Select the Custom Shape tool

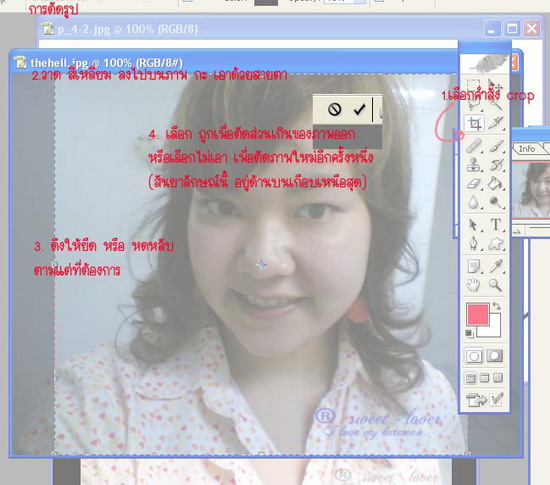496,243
